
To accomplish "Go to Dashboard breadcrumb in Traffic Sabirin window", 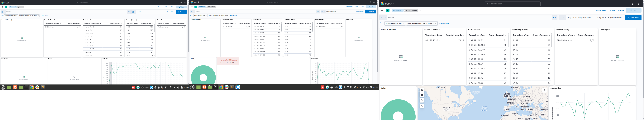I will tap(202, 7).
